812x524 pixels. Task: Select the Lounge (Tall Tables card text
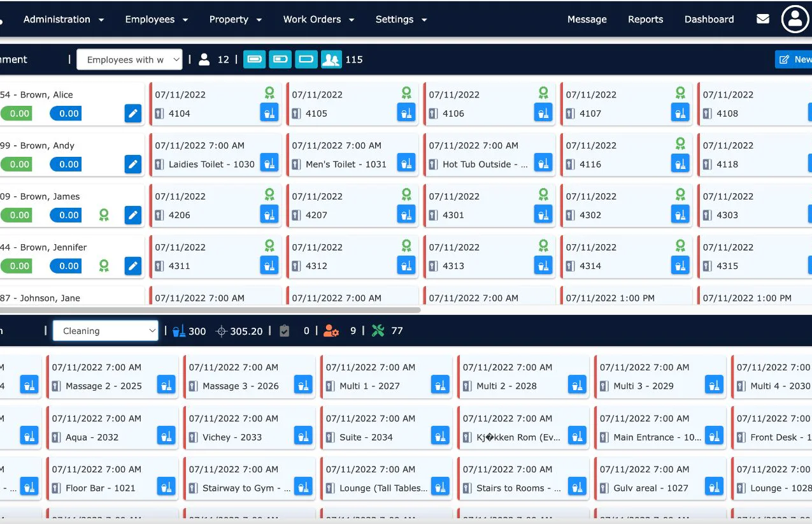(383, 488)
